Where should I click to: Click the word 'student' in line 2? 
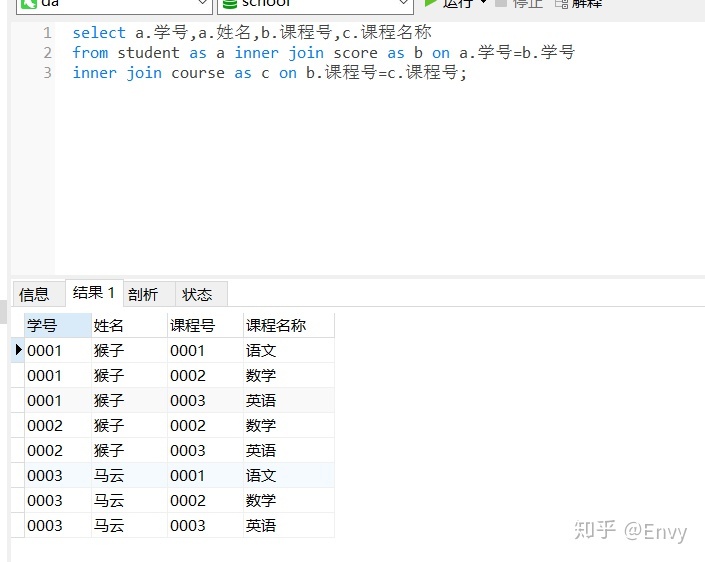tap(148, 53)
